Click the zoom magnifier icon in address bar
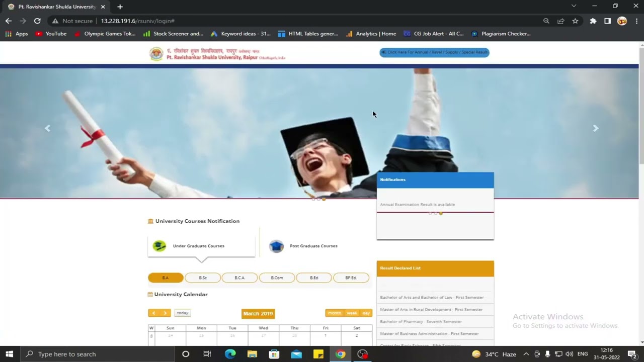The width and height of the screenshot is (644, 362). (546, 21)
